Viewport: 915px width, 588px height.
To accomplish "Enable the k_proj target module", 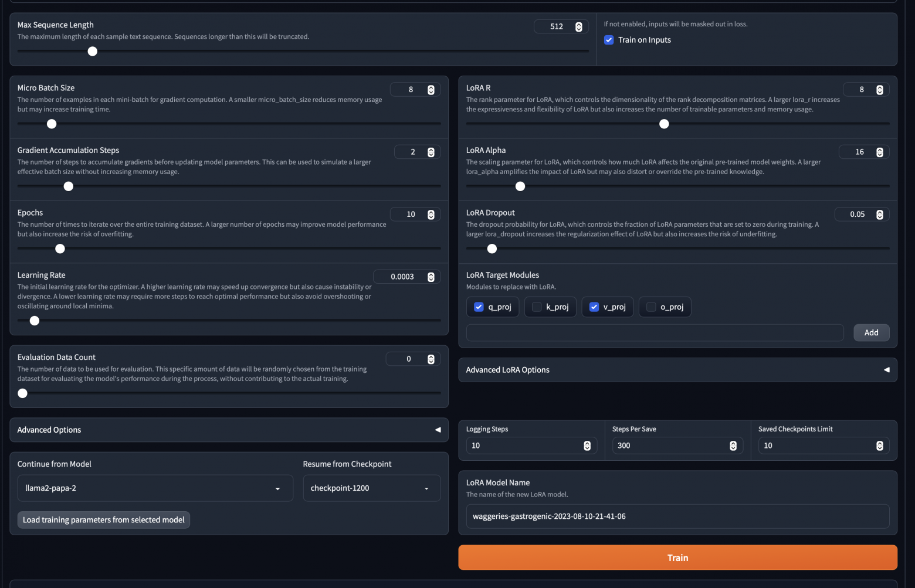I will point(537,306).
